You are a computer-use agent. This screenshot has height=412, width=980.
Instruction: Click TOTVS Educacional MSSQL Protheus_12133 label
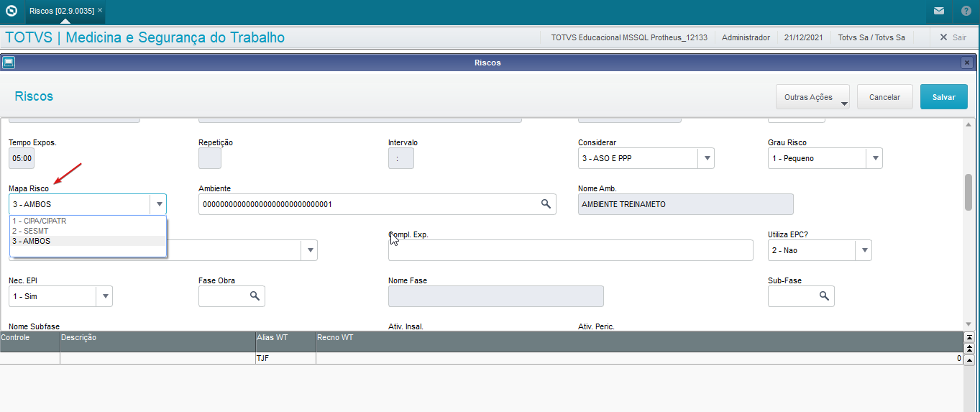click(629, 37)
